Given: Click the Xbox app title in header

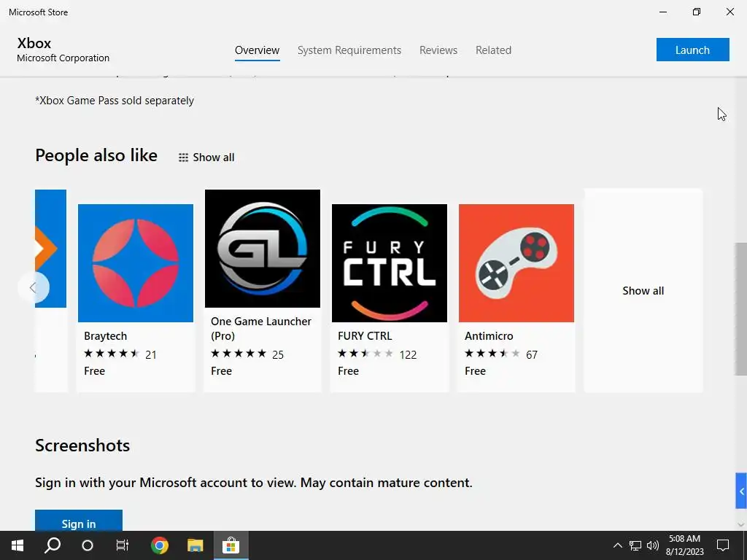Looking at the screenshot, I should point(34,43).
